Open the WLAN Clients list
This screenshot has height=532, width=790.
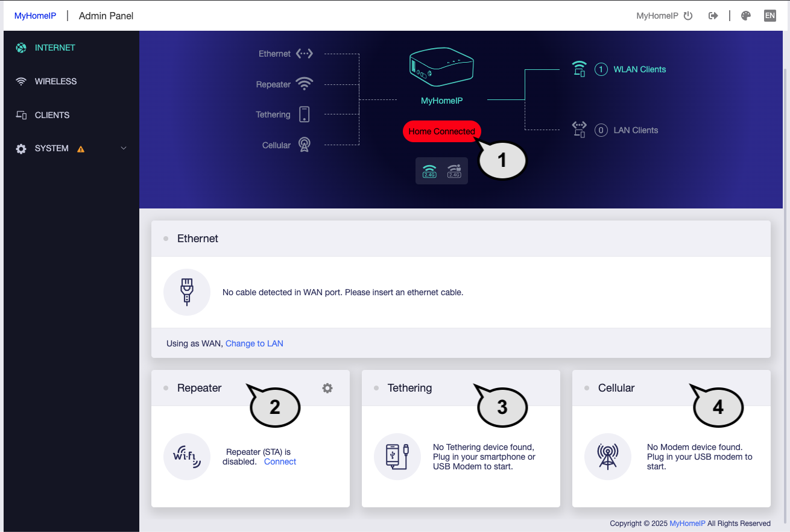[x=639, y=69]
